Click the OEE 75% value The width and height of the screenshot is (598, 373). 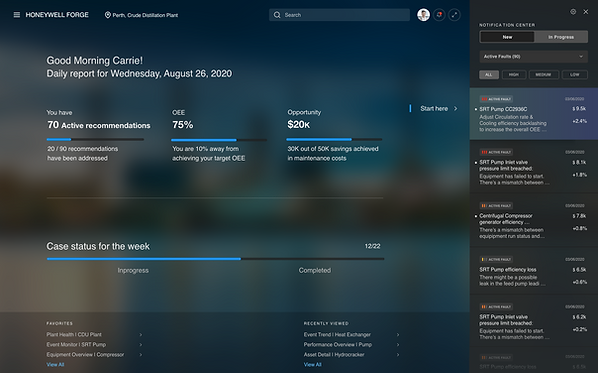[x=183, y=125]
